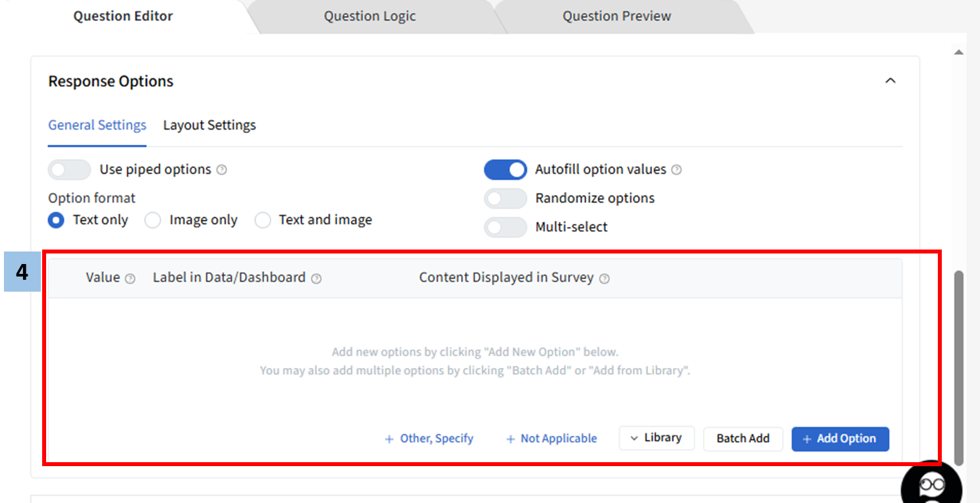Click the Batch Add button
The image size is (980, 503).
743,438
